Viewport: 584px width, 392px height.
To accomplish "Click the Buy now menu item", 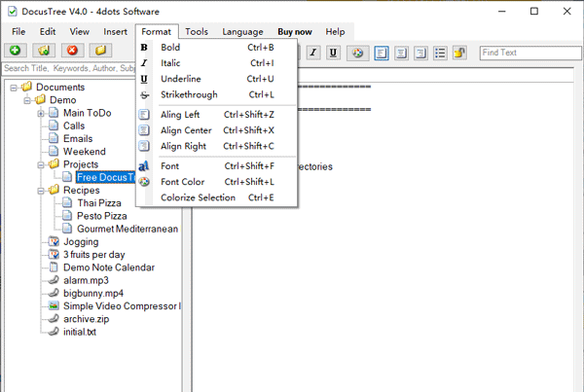I will [x=295, y=31].
